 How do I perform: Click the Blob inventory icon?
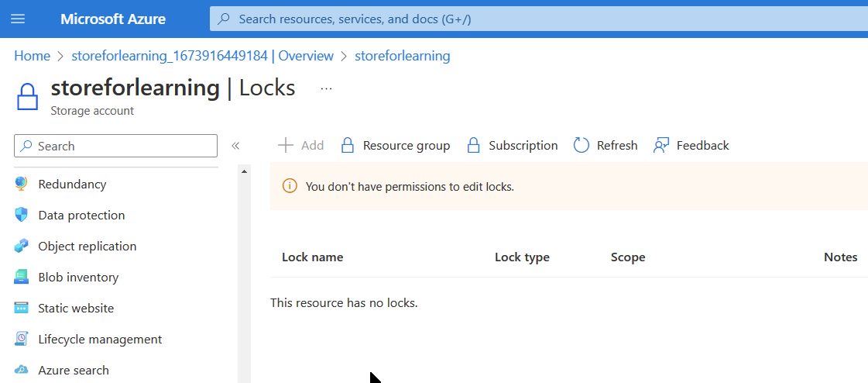point(21,277)
